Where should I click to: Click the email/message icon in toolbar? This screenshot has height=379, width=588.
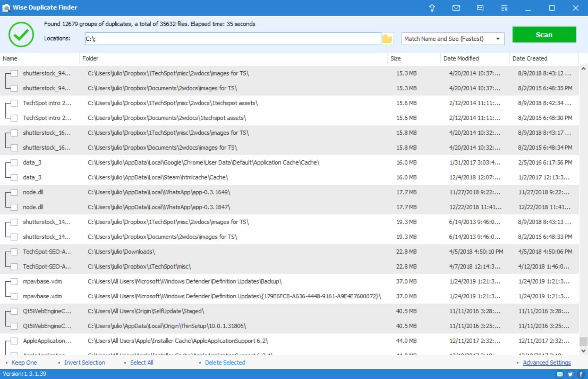(x=456, y=7)
